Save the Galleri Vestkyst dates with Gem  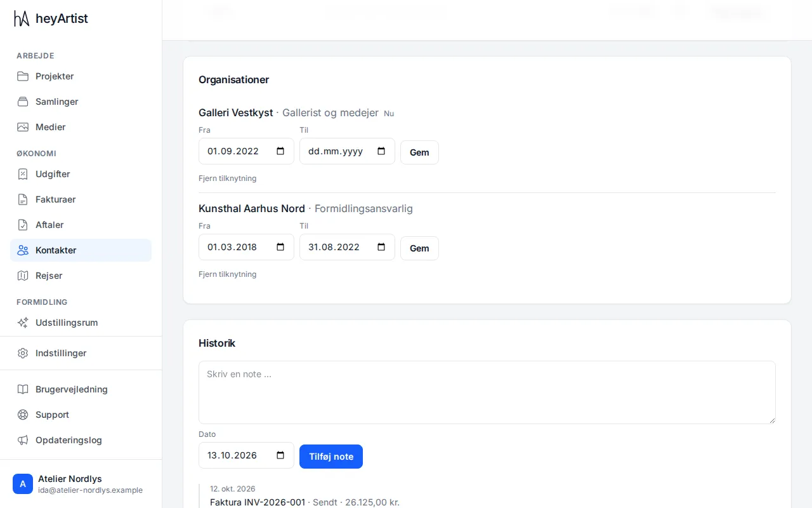pos(419,152)
